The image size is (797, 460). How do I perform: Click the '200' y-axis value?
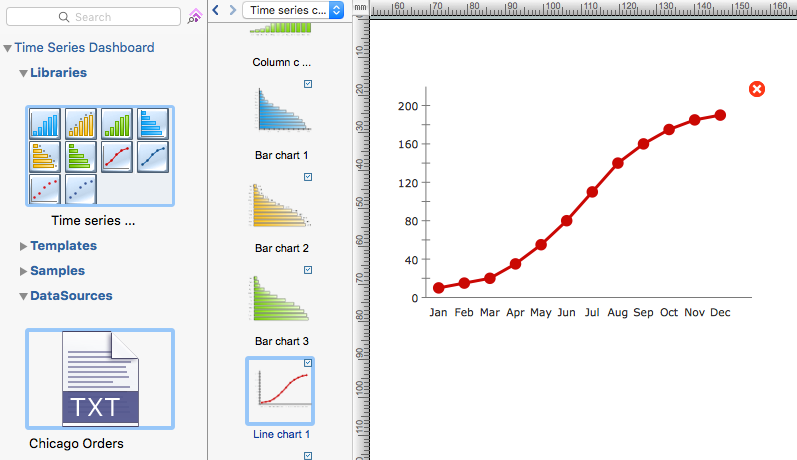(x=408, y=106)
